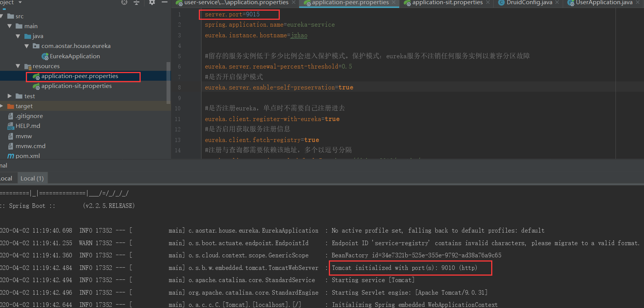Click the class icon on DruidConfig.java tab
The width and height of the screenshot is (644, 308).
(x=501, y=3)
